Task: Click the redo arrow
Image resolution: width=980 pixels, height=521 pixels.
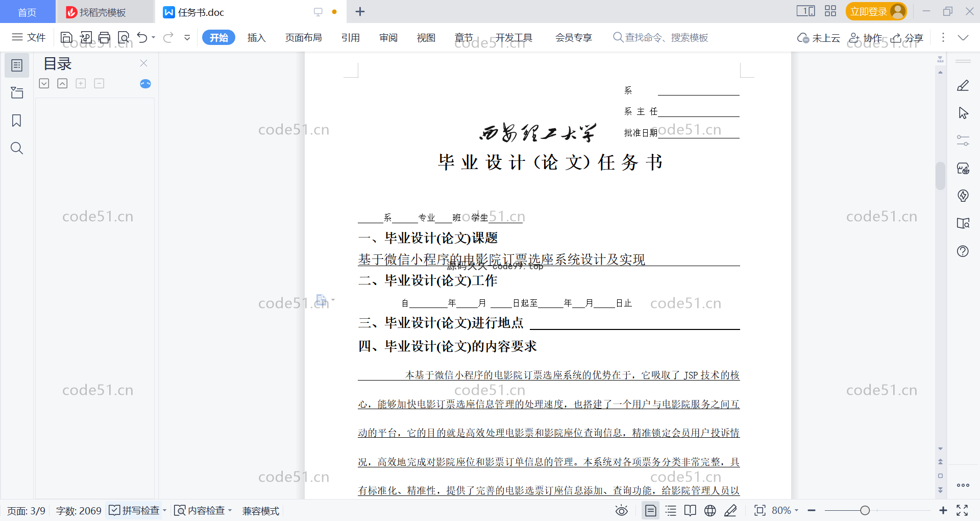Action: [x=168, y=37]
